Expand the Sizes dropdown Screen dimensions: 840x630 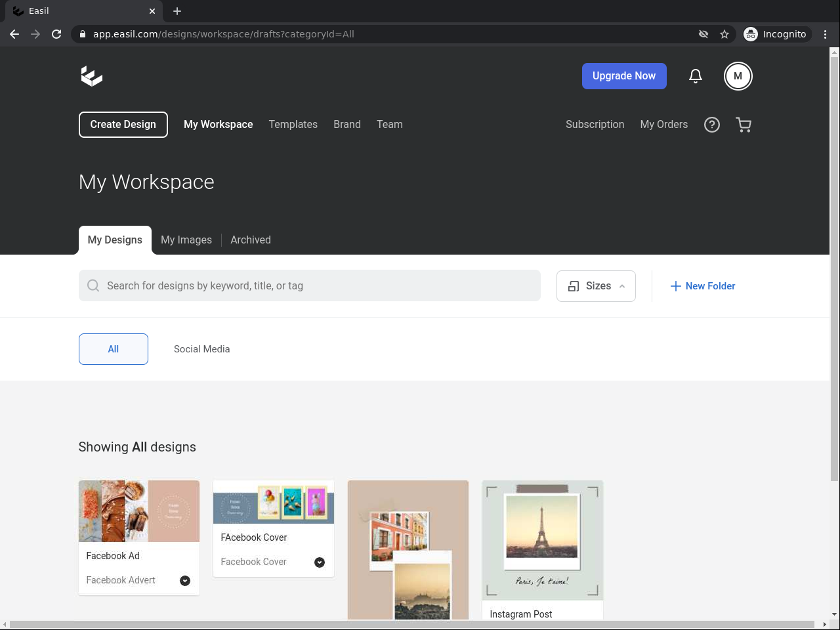pyautogui.click(x=596, y=286)
